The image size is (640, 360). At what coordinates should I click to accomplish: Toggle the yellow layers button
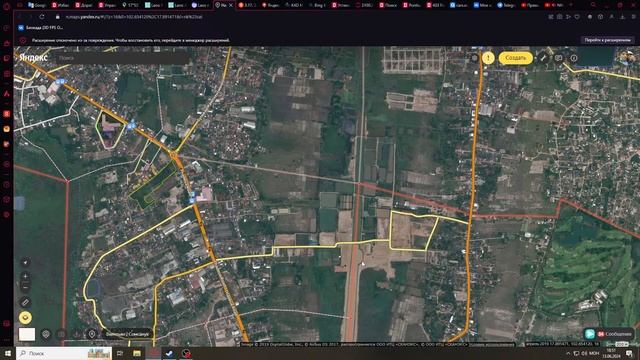(25, 318)
